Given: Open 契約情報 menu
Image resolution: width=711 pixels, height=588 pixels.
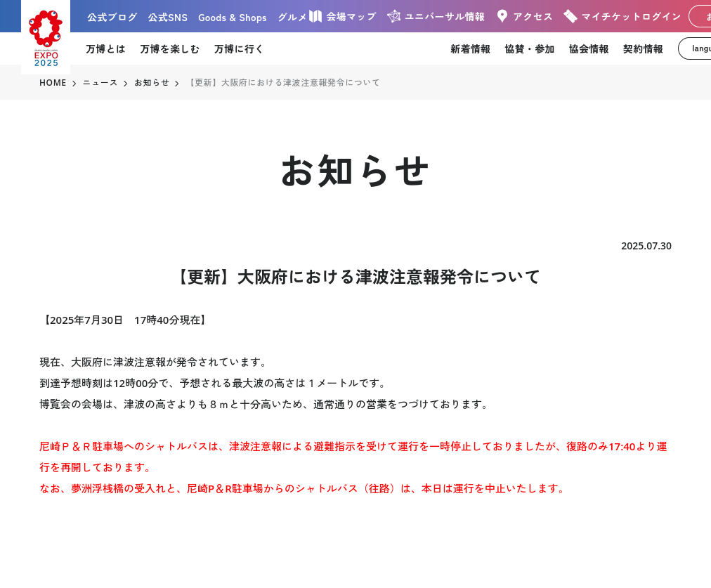Looking at the screenshot, I should click(x=643, y=49).
